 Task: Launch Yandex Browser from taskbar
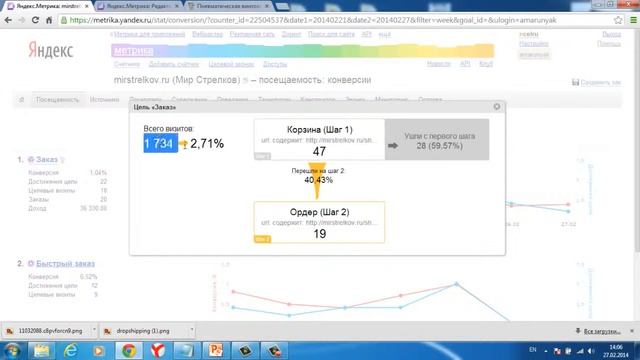158,351
